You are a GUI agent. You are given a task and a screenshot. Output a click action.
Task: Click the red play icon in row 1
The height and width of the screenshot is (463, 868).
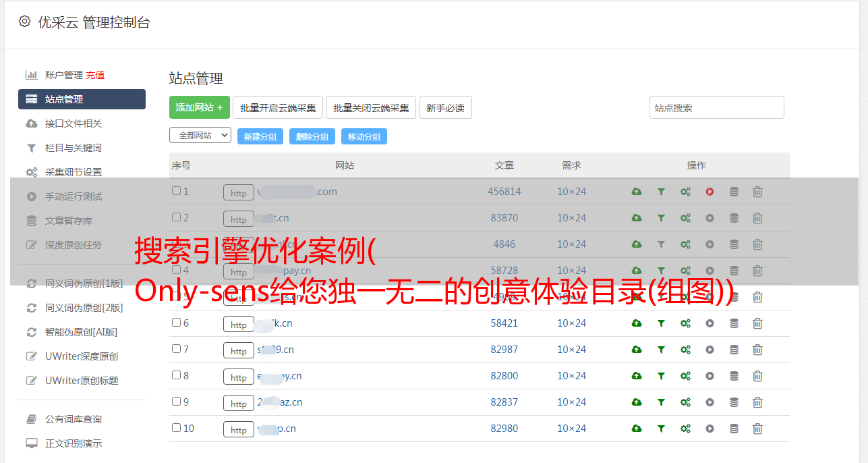(x=710, y=192)
